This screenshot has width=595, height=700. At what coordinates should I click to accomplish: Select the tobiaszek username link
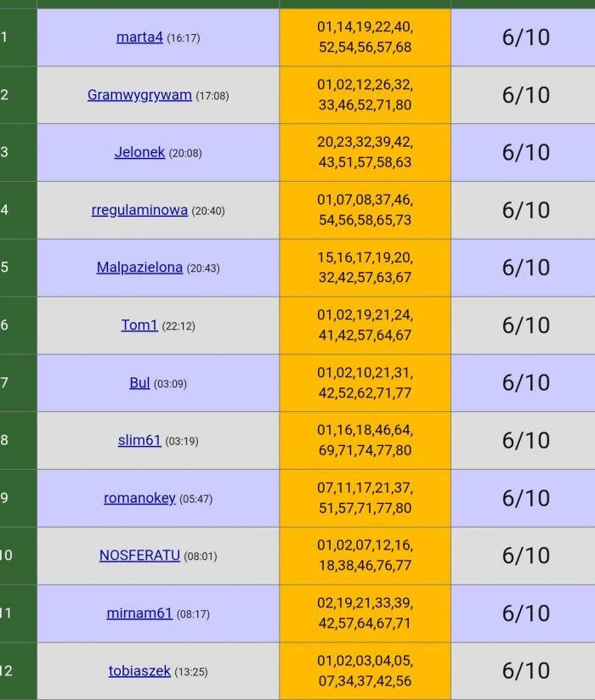coord(139,670)
